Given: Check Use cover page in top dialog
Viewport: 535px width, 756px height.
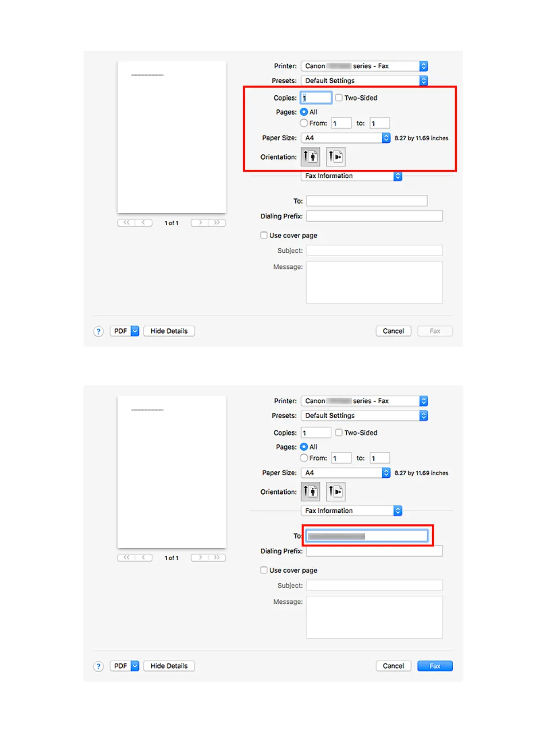Looking at the screenshot, I should click(264, 235).
